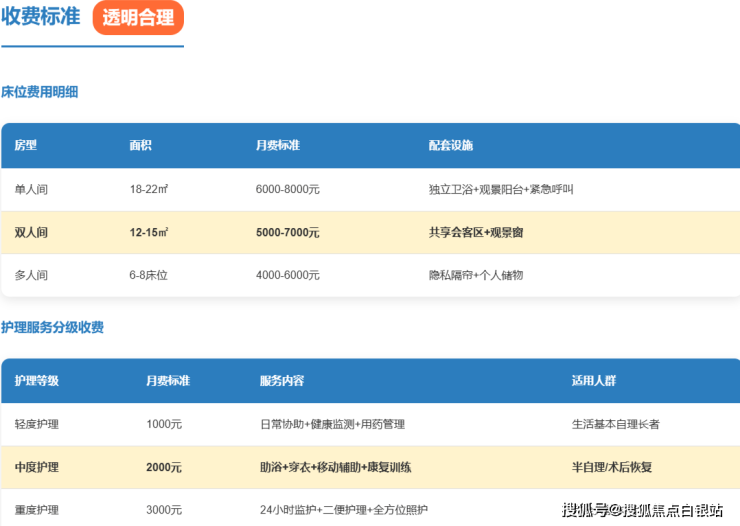The width and height of the screenshot is (740, 526).
Task: Select 配套设施 column header
Action: click(x=451, y=146)
